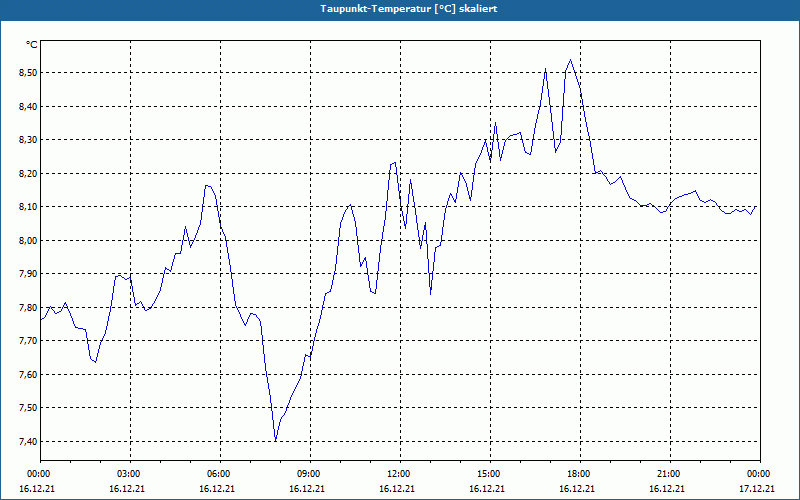The width and height of the screenshot is (800, 500).
Task: Click the 16.12.21 date under 12:00
Action: click(397, 488)
